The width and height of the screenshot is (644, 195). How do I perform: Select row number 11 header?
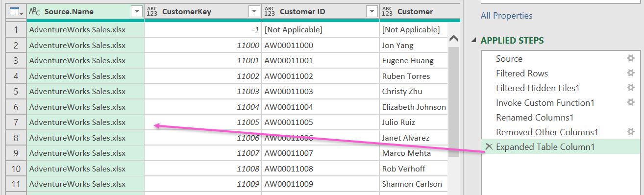click(x=16, y=184)
